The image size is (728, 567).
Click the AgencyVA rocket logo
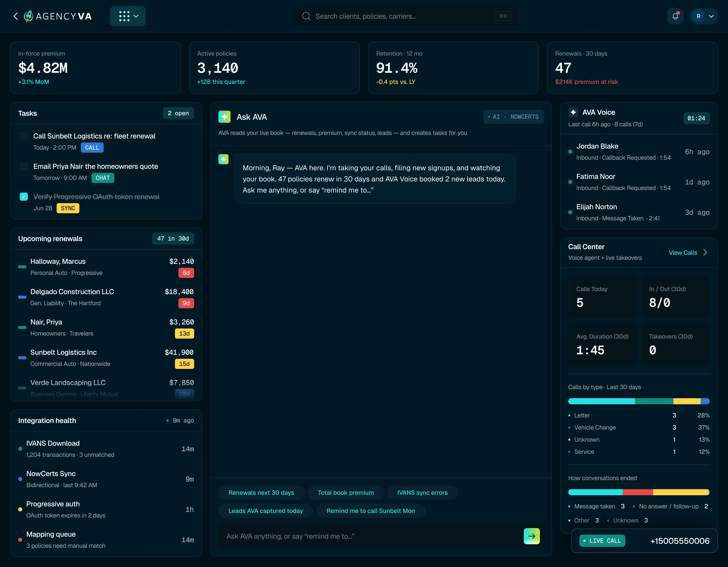[x=29, y=16]
